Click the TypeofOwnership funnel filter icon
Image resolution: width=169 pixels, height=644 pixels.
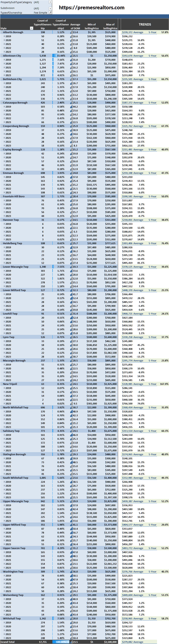tap(50, 13)
